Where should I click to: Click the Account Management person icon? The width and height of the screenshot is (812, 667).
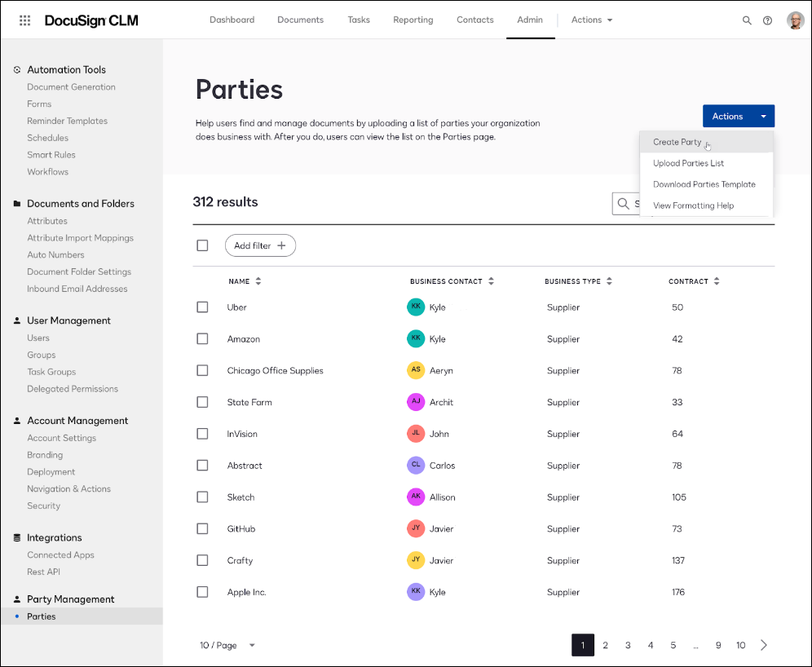pyautogui.click(x=17, y=421)
